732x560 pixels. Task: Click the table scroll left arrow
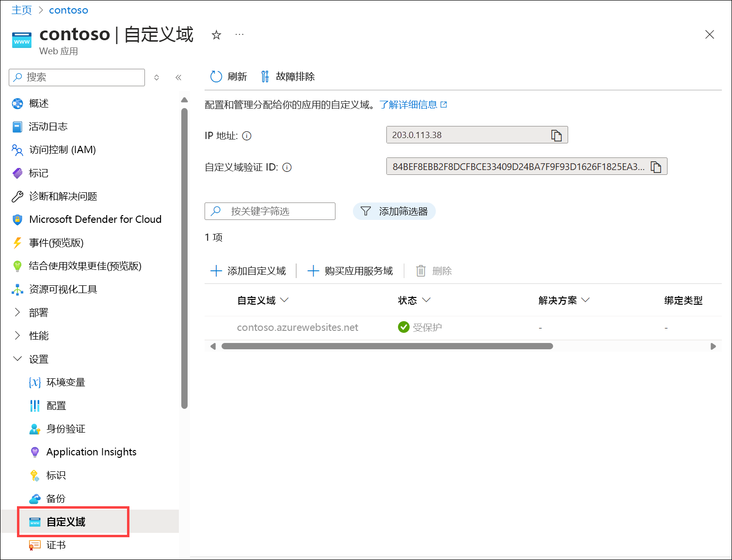point(213,346)
